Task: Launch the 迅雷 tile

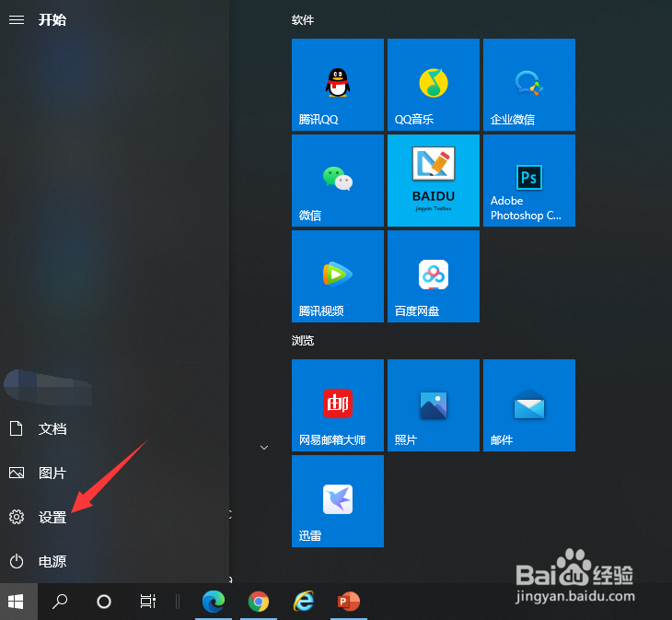Action: pyautogui.click(x=338, y=501)
